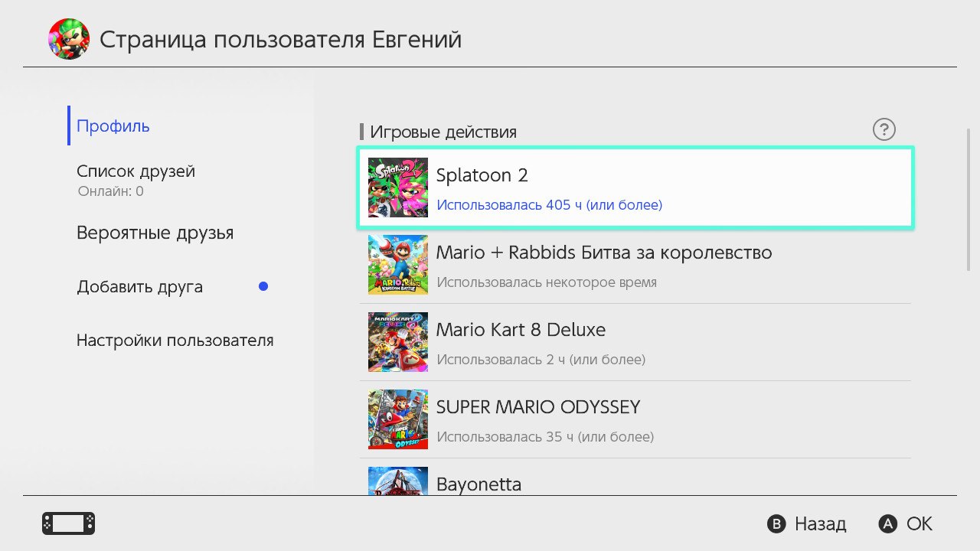
Task: Click the A button icon for OK
Action: pos(888,523)
